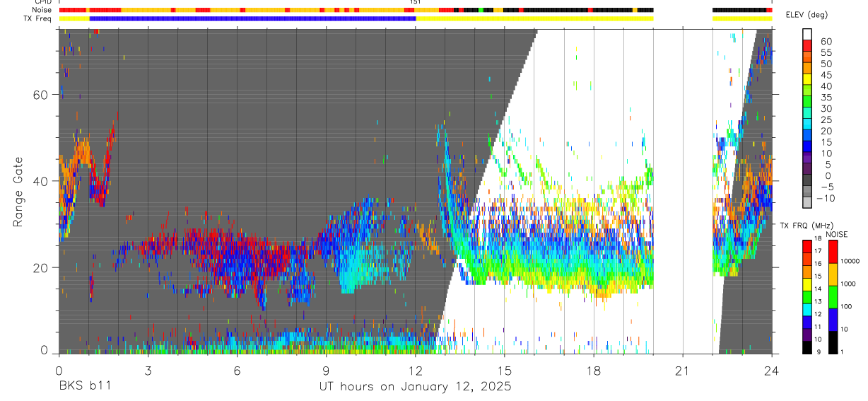This screenshot has width=868, height=401.
Task: Click the 'UT hours on January 12, 2025' axis title
Action: click(x=415, y=387)
